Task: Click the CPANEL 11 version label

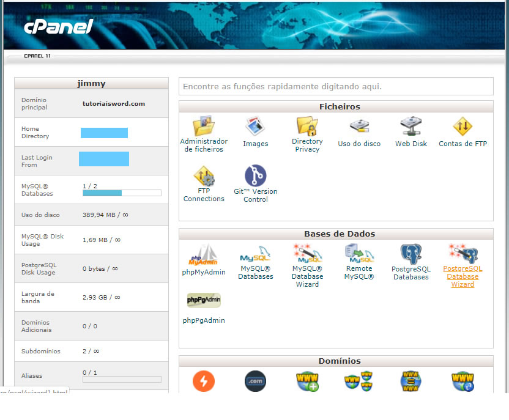Action: pyautogui.click(x=37, y=56)
